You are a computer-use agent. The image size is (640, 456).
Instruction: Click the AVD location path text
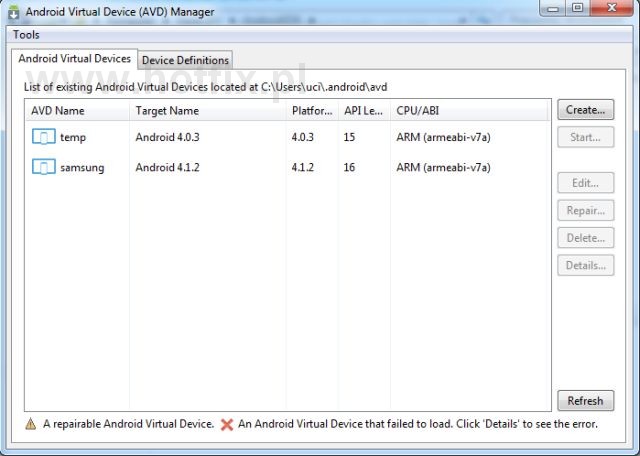pyautogui.click(x=324, y=87)
